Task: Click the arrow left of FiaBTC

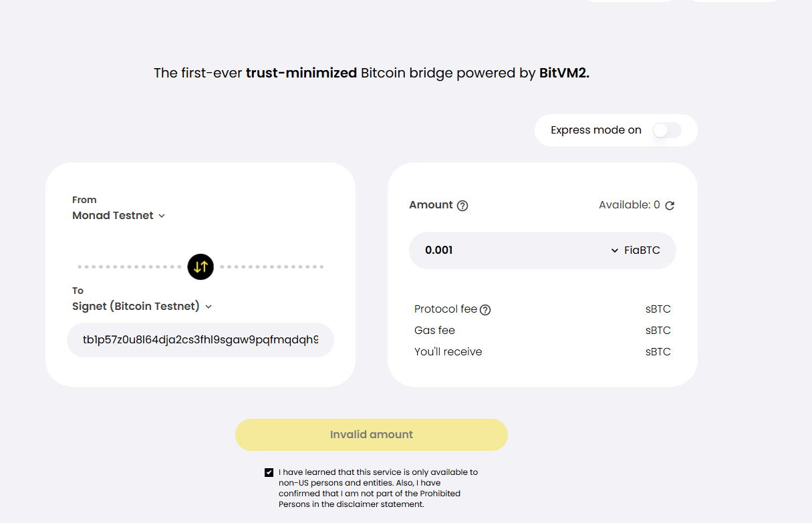Action: click(x=615, y=250)
